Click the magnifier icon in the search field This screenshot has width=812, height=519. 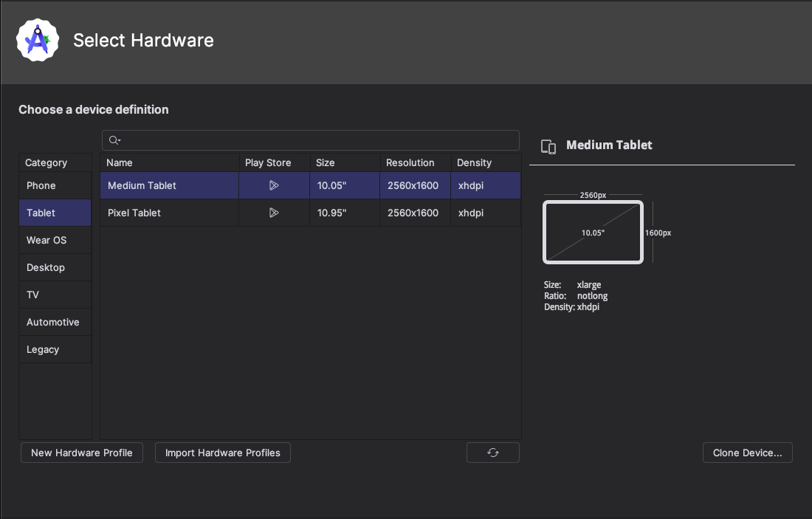(113, 140)
